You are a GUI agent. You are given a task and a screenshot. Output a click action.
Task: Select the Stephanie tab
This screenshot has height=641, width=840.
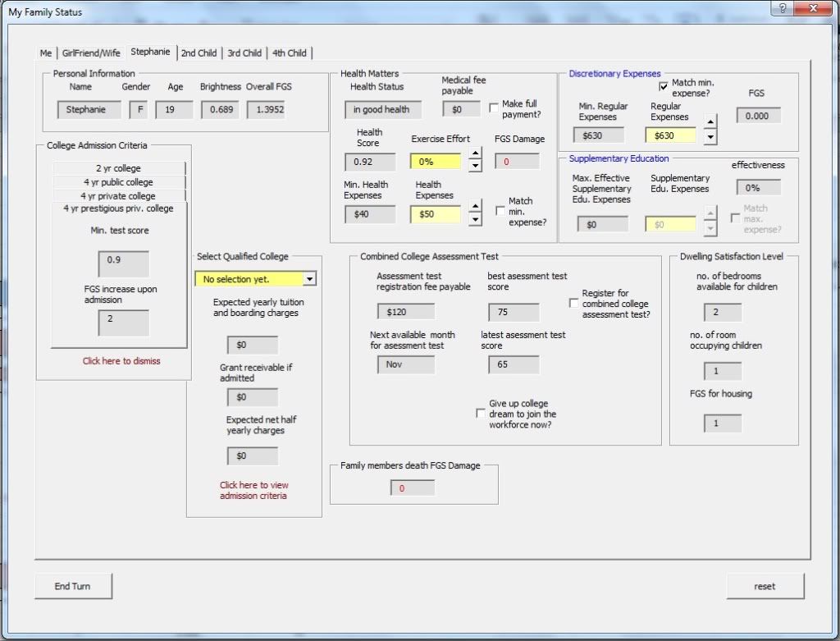click(150, 52)
